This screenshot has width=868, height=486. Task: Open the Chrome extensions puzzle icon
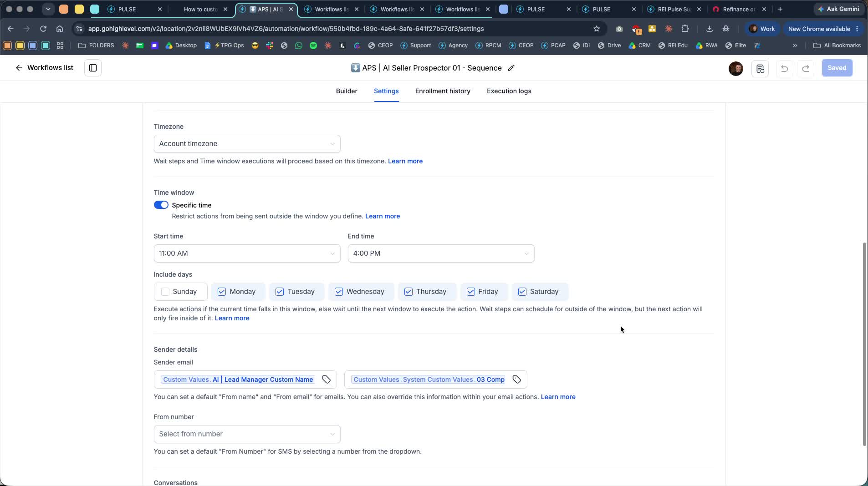685,29
